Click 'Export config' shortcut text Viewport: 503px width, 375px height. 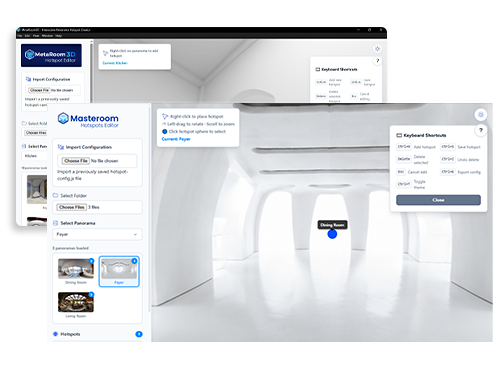click(x=469, y=172)
